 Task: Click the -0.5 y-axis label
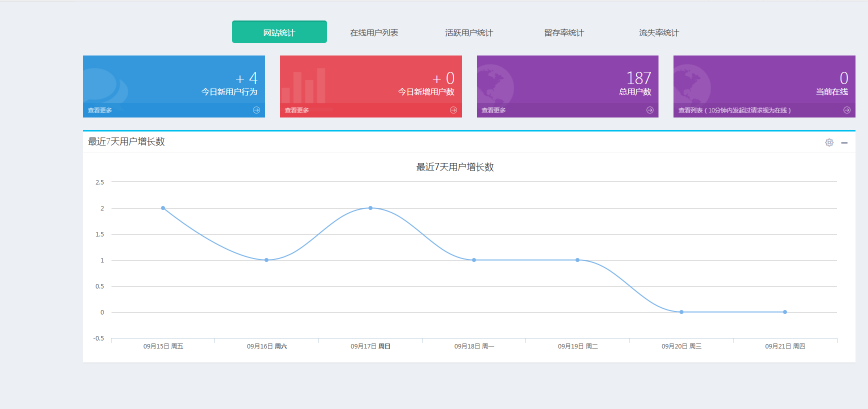click(x=99, y=339)
